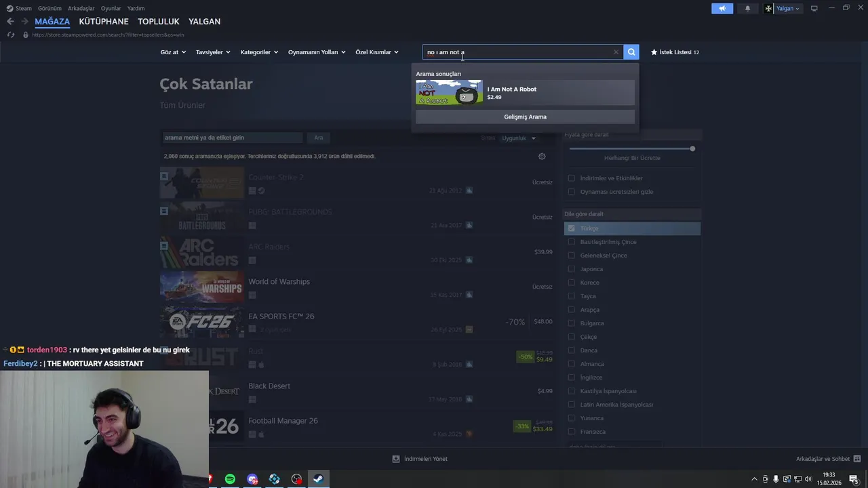Uncheck the Türkçe language filter
The width and height of the screenshot is (868, 488).
click(x=571, y=228)
